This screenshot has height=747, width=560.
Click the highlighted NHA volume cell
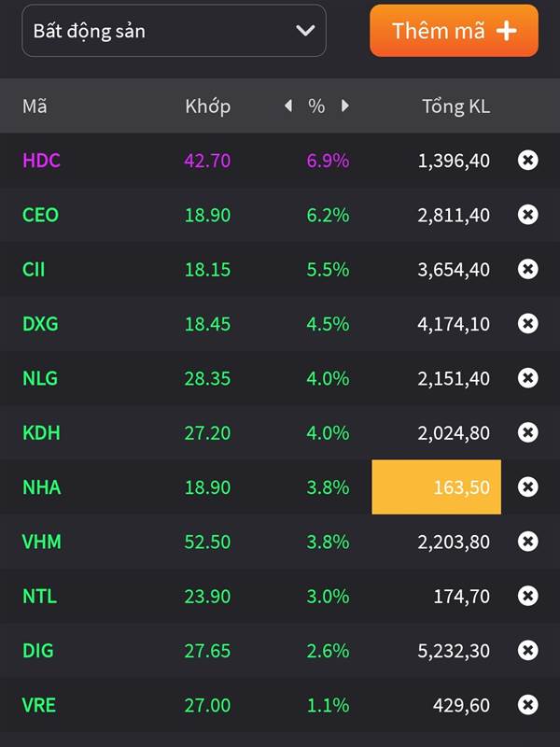pos(436,486)
